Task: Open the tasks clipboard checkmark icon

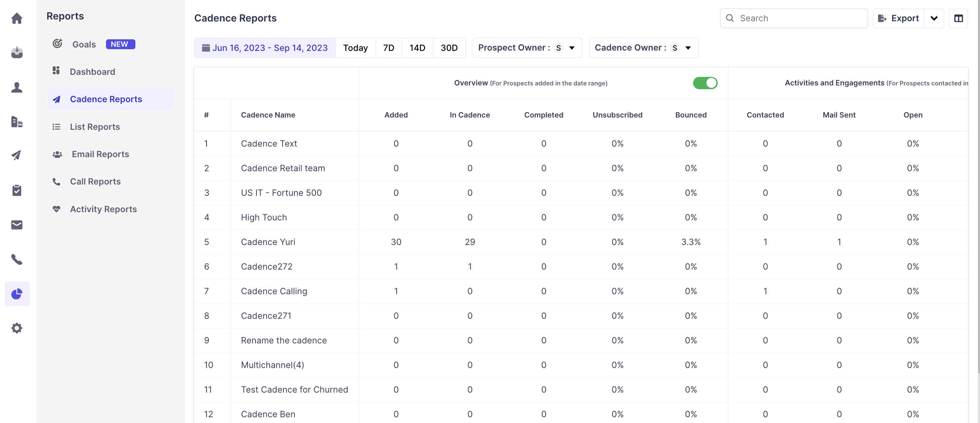Action: 17,190
